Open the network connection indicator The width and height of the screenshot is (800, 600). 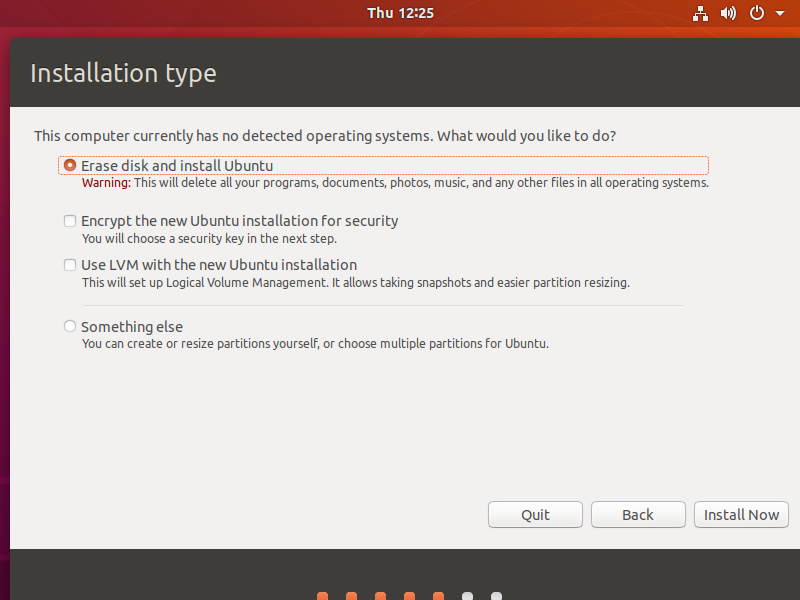point(700,13)
